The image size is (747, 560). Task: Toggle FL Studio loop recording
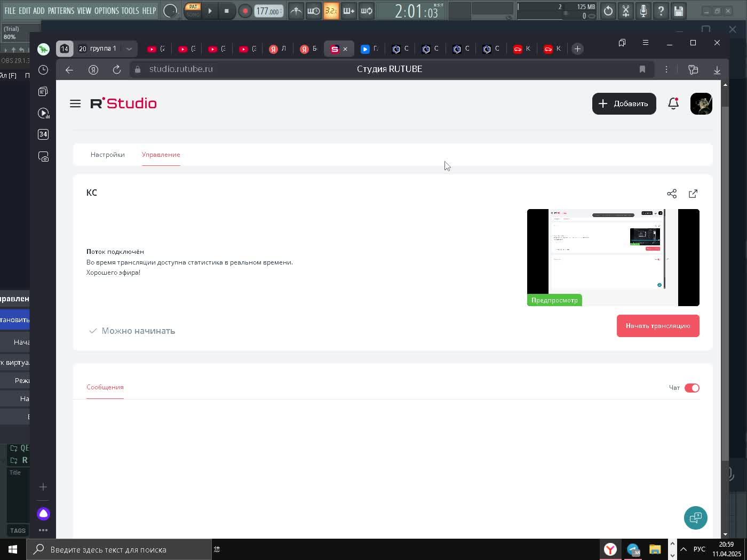pyautogui.click(x=366, y=11)
